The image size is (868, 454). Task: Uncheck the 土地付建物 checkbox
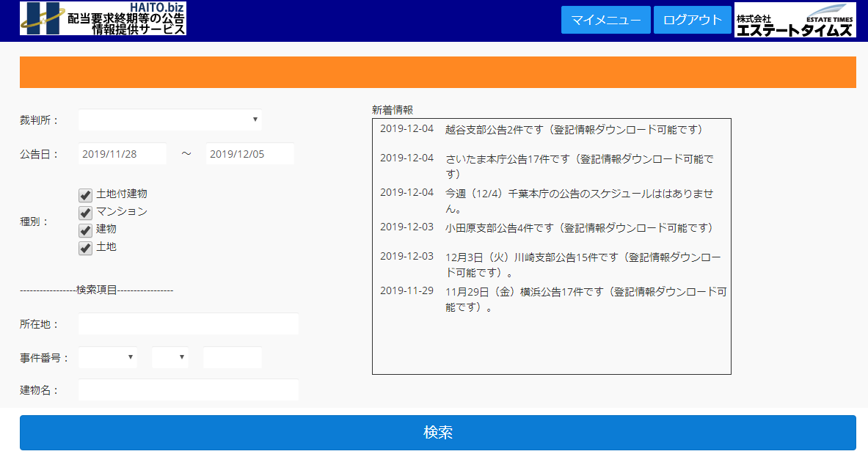pos(85,195)
